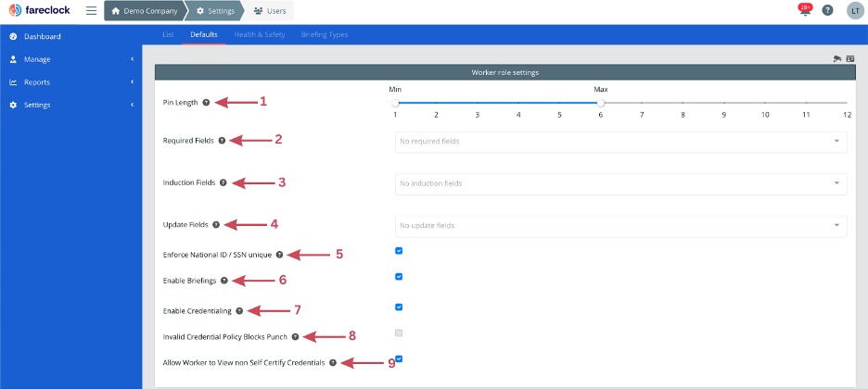Toggle the hamburger sidebar menu
Image resolution: width=868 pixels, height=389 pixels.
coord(91,10)
